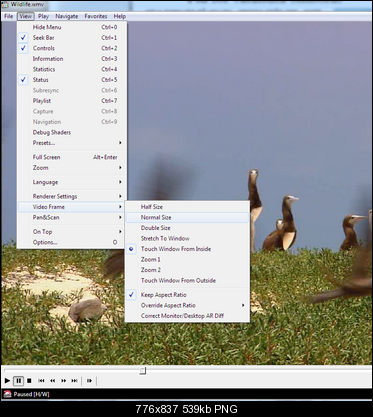The height and width of the screenshot is (417, 373).
Task: Click the Pause button
Action: (x=18, y=380)
